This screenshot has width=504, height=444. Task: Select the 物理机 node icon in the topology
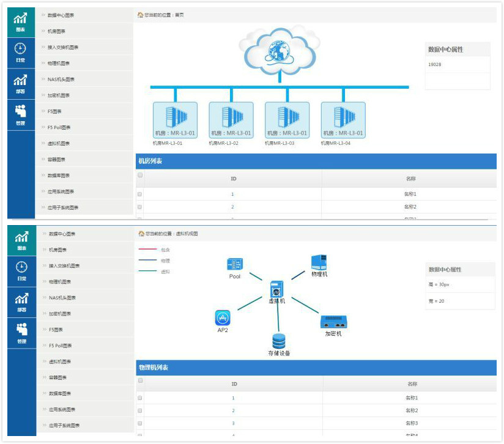click(319, 262)
